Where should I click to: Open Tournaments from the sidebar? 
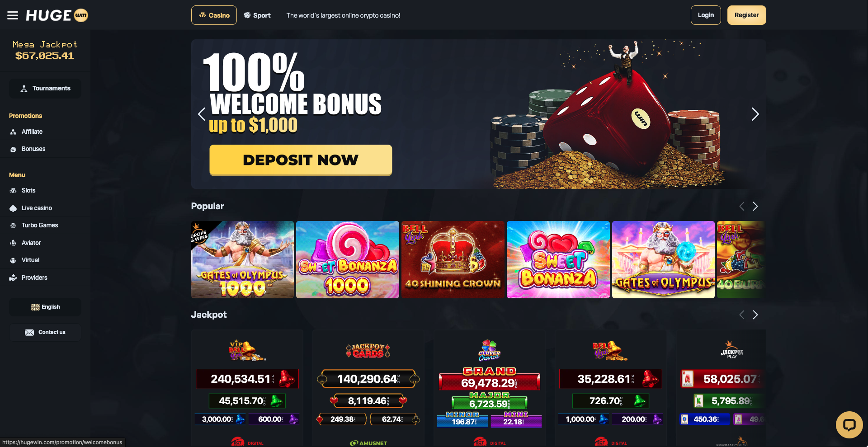(45, 89)
